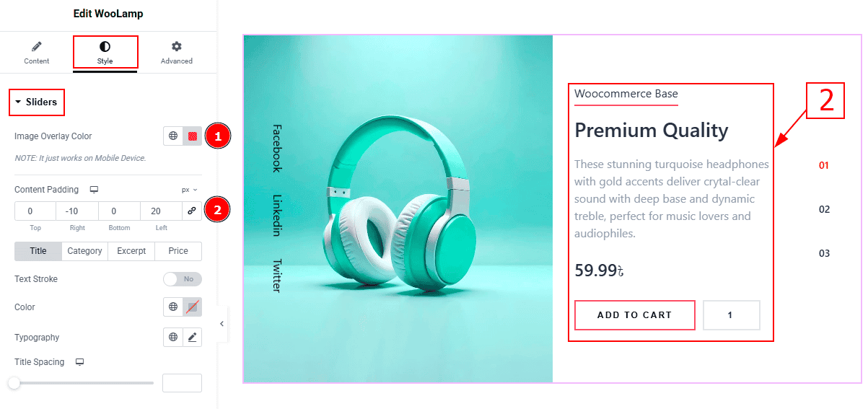Screen dimensions: 868x409
Task: Open global typography globe icon
Action: pos(173,337)
